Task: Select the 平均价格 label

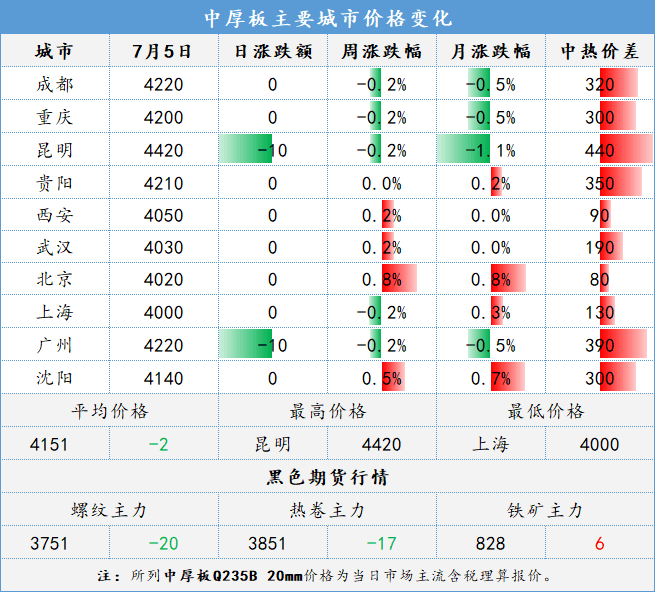Action: (109, 411)
